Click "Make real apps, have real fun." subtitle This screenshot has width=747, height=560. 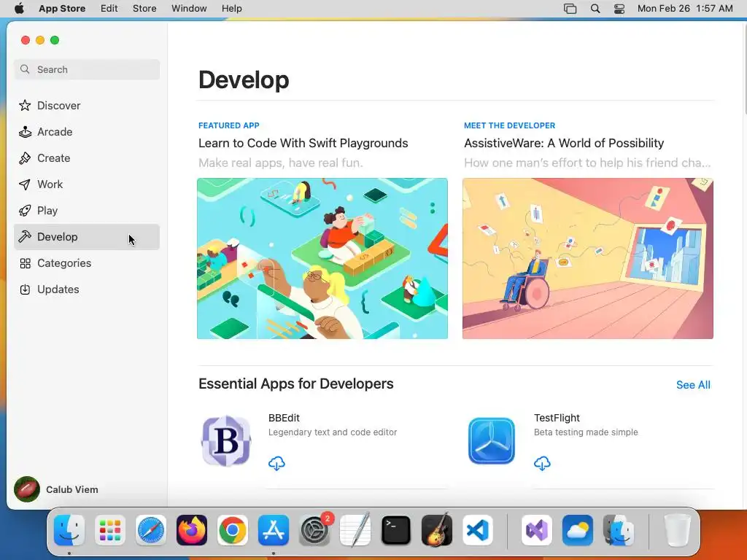point(281,163)
